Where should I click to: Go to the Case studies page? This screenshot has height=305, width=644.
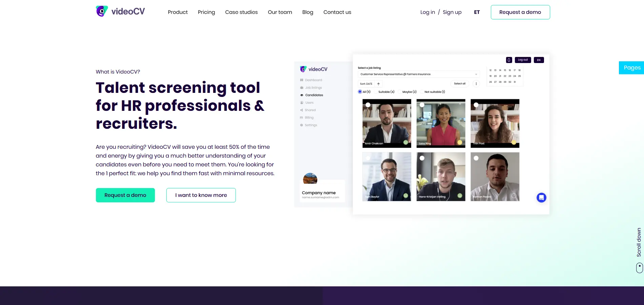click(241, 12)
